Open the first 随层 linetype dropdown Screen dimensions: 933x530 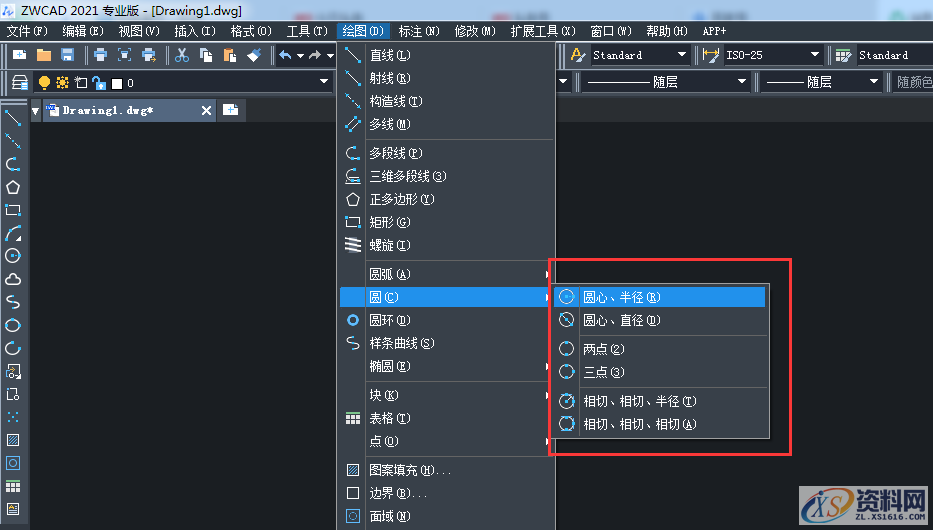741,82
